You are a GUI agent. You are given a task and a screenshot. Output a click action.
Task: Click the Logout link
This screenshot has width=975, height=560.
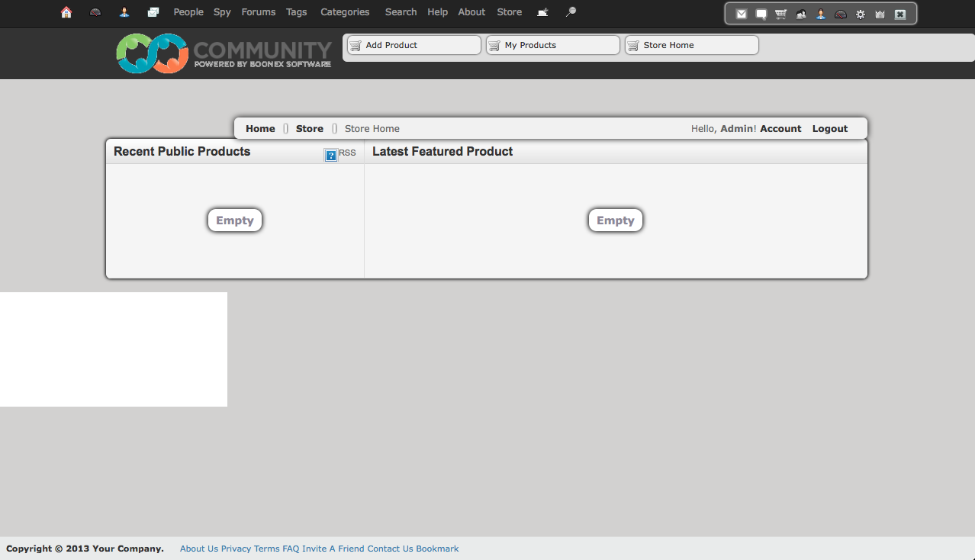[829, 129]
